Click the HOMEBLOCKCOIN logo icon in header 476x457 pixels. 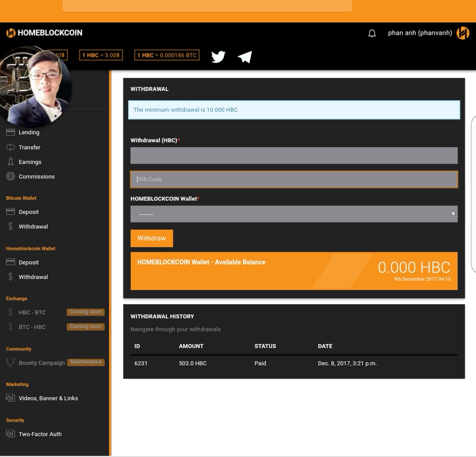coord(11,33)
